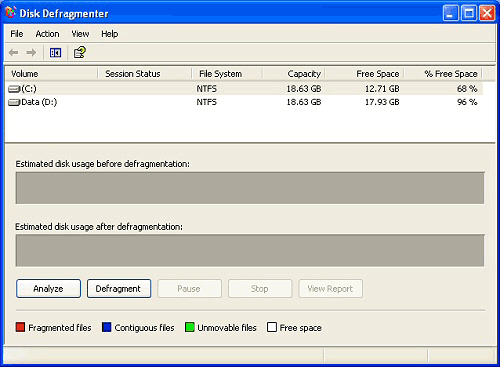Close the Disk Defragmenter window
This screenshot has height=367, width=500.
487,13
